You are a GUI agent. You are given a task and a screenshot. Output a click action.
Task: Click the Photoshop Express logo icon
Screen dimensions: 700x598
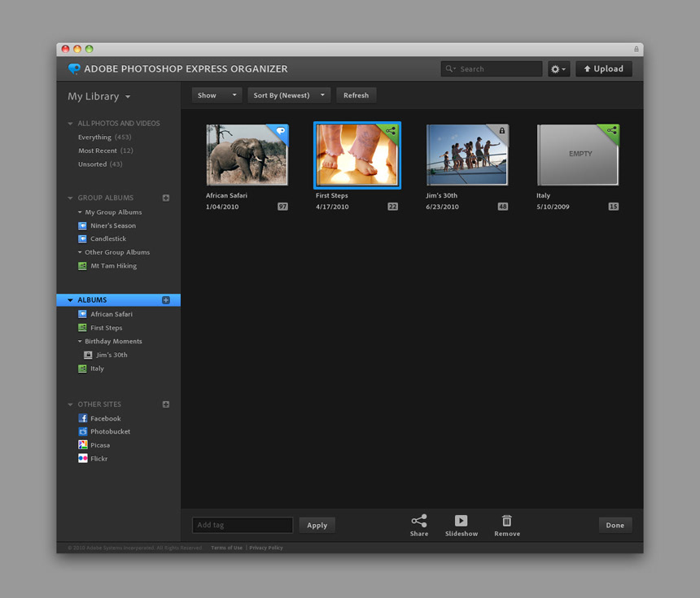(74, 68)
